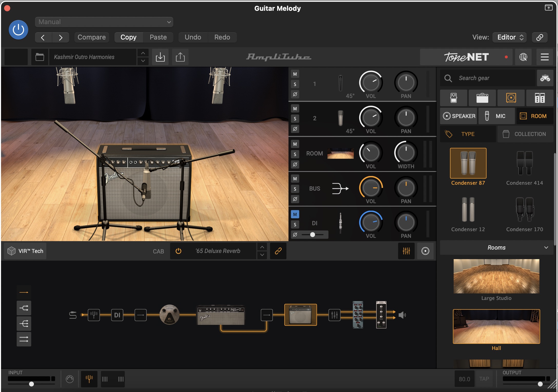
Task: Step to previous preset with up arrow
Action: tap(143, 53)
